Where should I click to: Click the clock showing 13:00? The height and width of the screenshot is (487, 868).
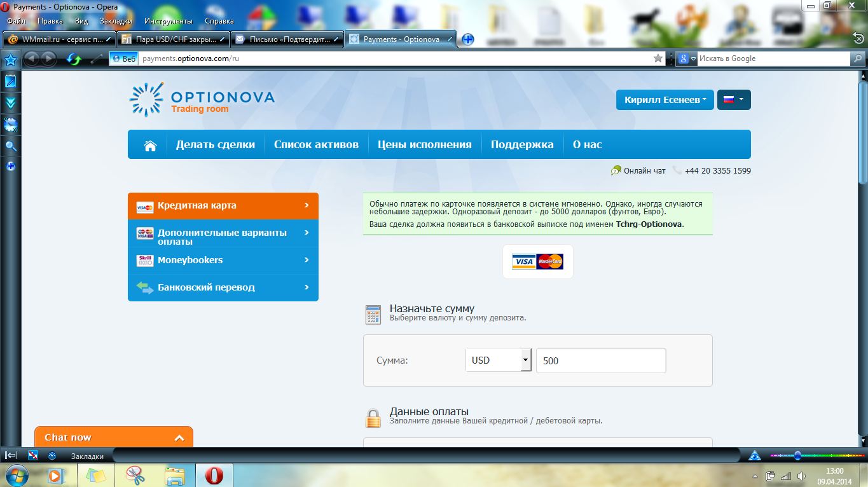point(834,471)
